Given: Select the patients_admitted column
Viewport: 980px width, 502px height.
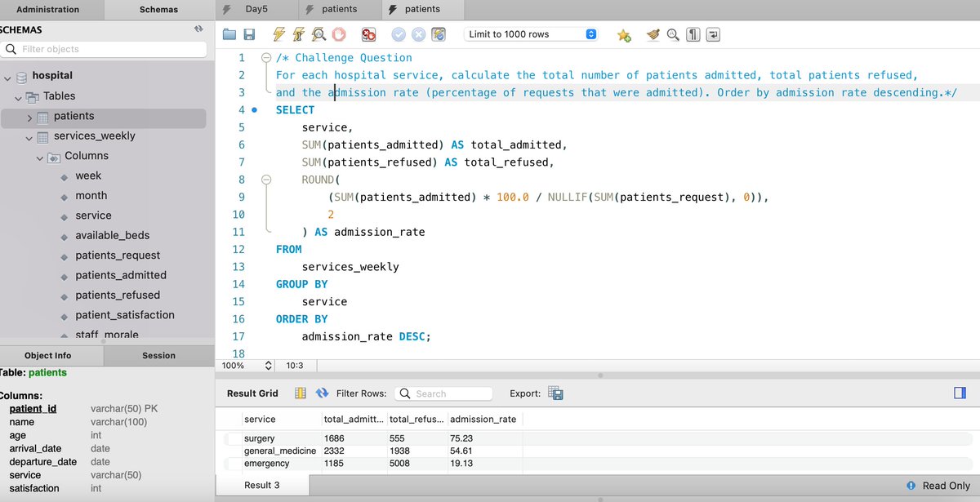Looking at the screenshot, I should (x=121, y=275).
